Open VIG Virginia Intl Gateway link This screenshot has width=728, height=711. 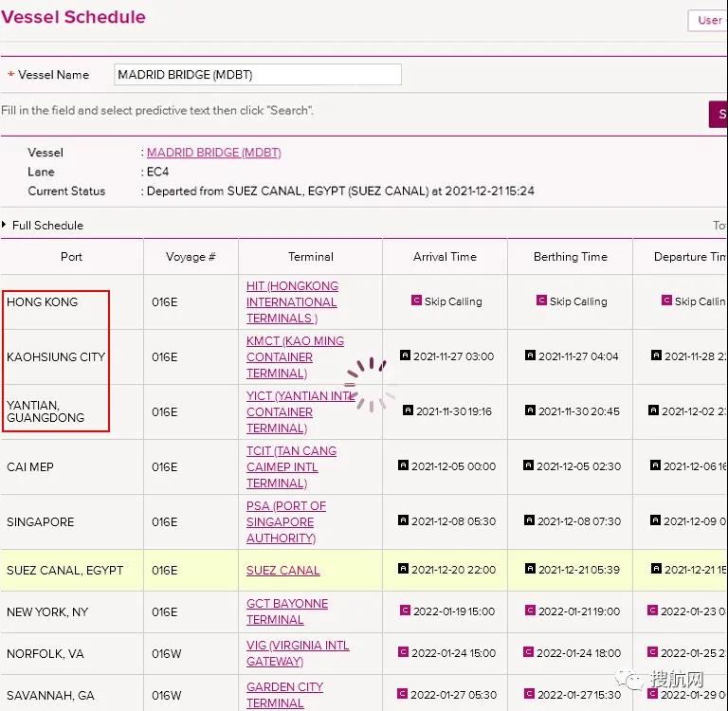click(x=297, y=653)
